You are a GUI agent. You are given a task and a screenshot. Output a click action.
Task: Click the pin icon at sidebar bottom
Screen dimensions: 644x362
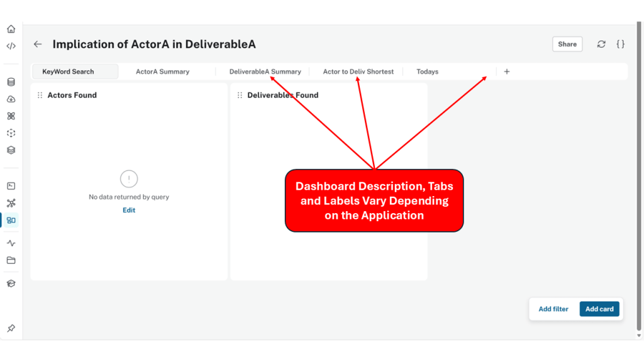pyautogui.click(x=11, y=329)
